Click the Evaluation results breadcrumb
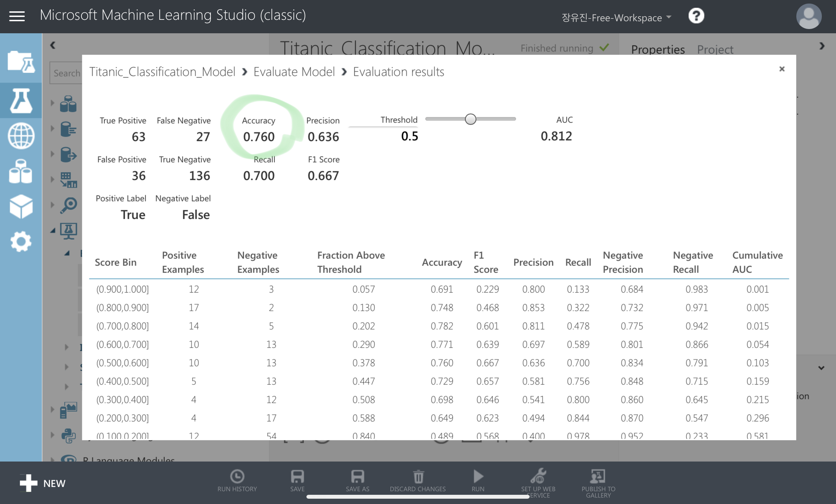The height and width of the screenshot is (504, 836). (x=399, y=72)
